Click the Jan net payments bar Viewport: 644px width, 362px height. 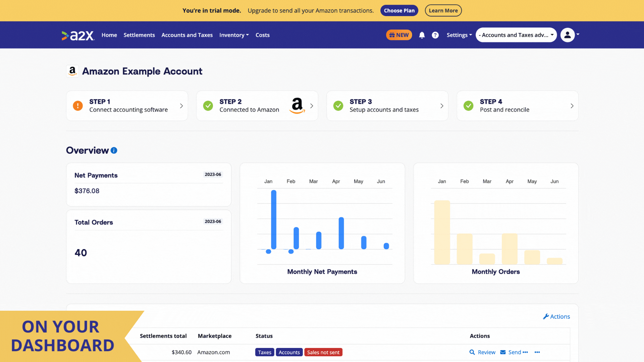coord(274,220)
